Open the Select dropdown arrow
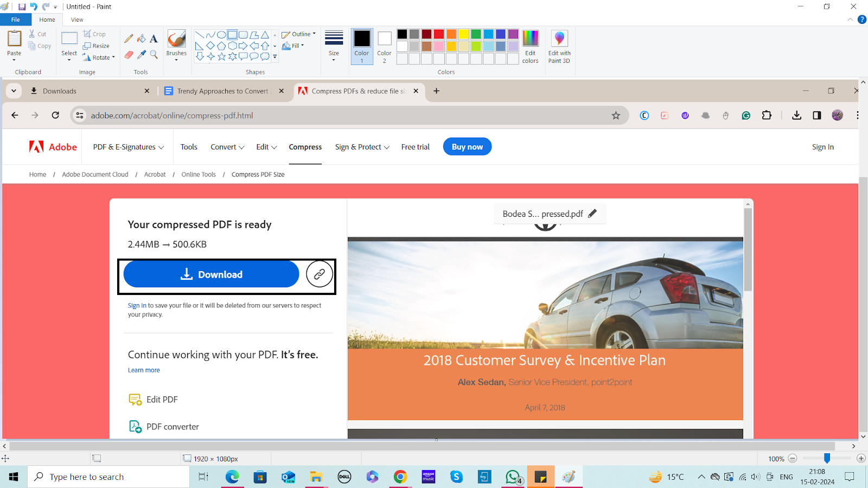Image resolution: width=868 pixels, height=488 pixels. [x=69, y=59]
